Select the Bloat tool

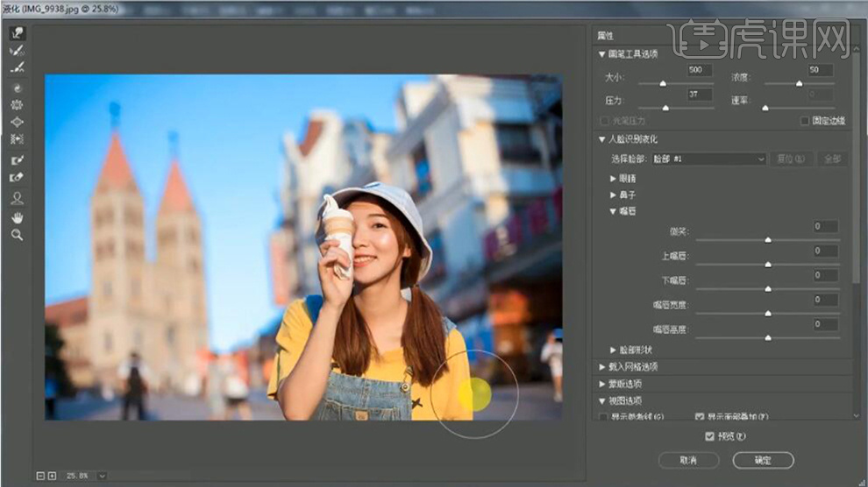[x=17, y=122]
